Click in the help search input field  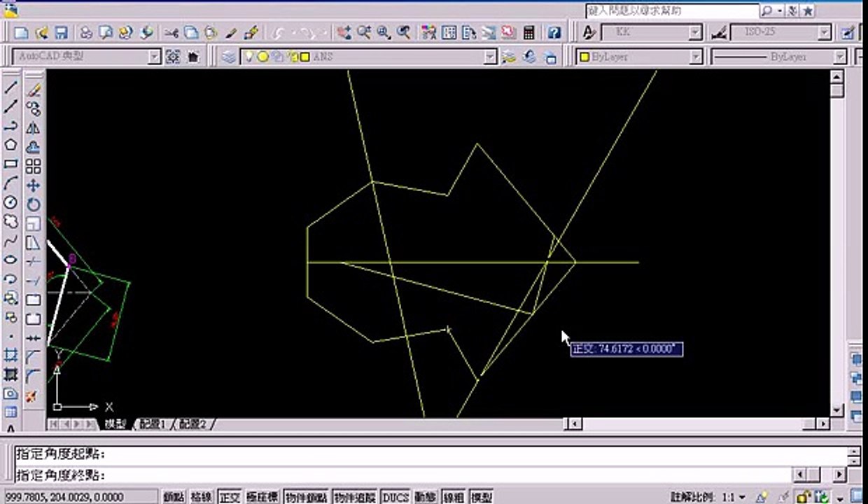(x=672, y=10)
